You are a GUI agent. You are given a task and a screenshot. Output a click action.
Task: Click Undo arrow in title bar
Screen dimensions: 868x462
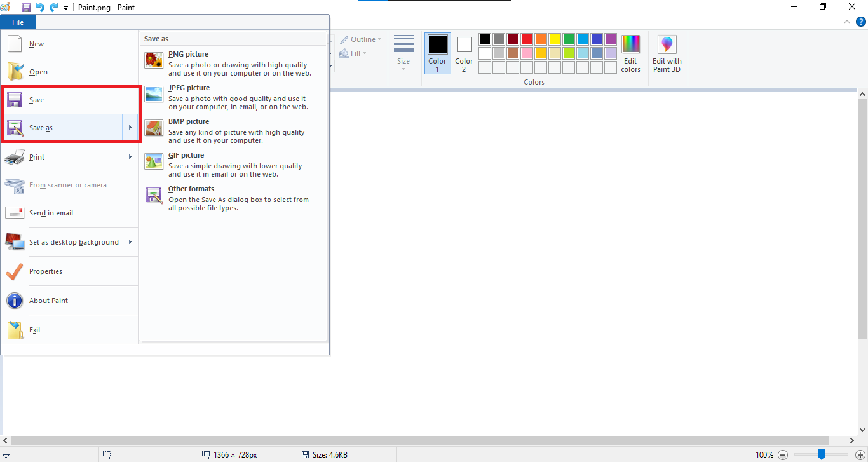point(40,8)
